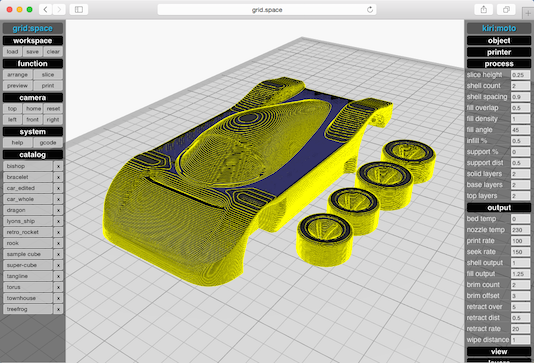Image resolution: width=534 pixels, height=363 pixels.
Task: Delete super-cube with its x button
Action: [x=58, y=265]
